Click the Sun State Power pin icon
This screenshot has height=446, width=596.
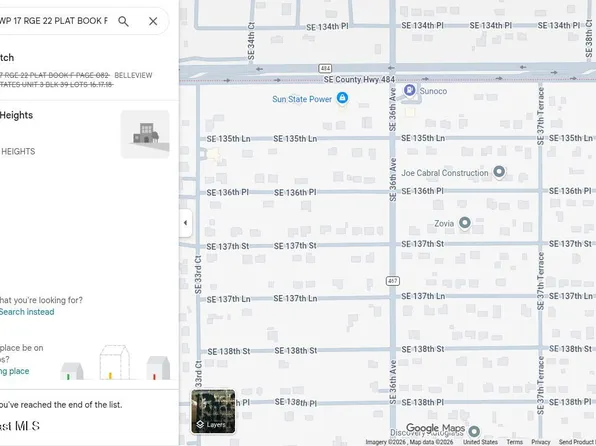click(342, 98)
